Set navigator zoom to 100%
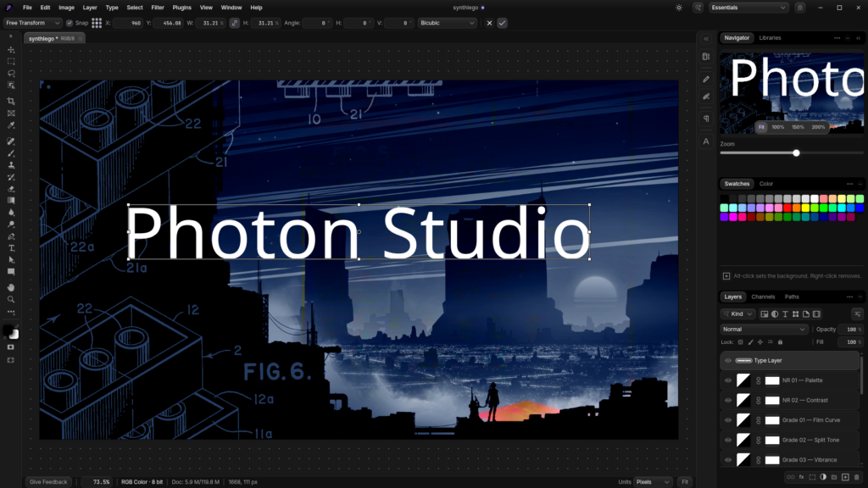This screenshot has height=488, width=868. pyautogui.click(x=778, y=127)
